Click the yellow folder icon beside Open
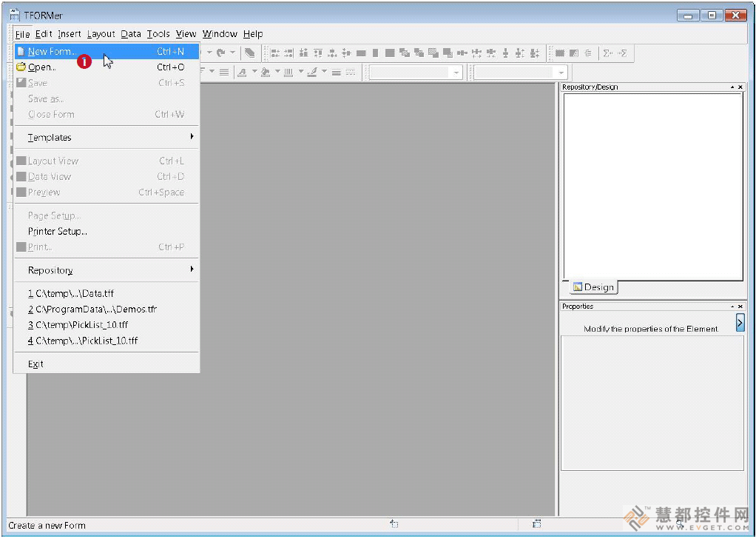This screenshot has height=539, width=756. (x=21, y=67)
